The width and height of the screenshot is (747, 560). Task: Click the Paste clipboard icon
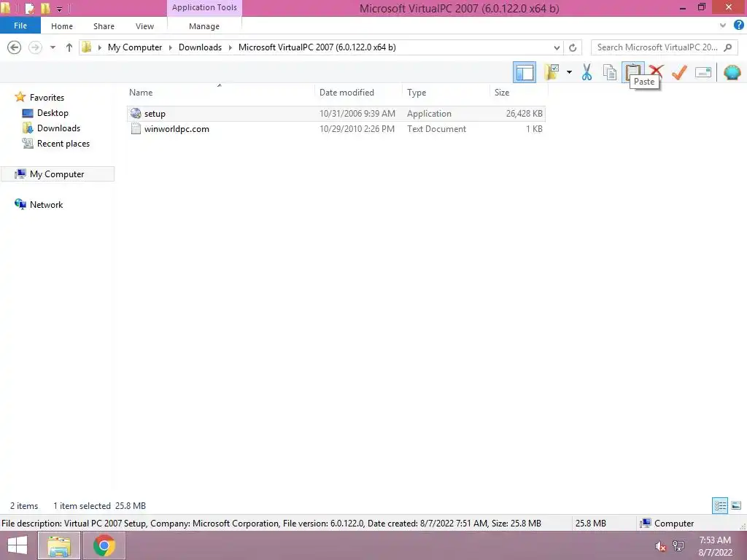pos(632,71)
